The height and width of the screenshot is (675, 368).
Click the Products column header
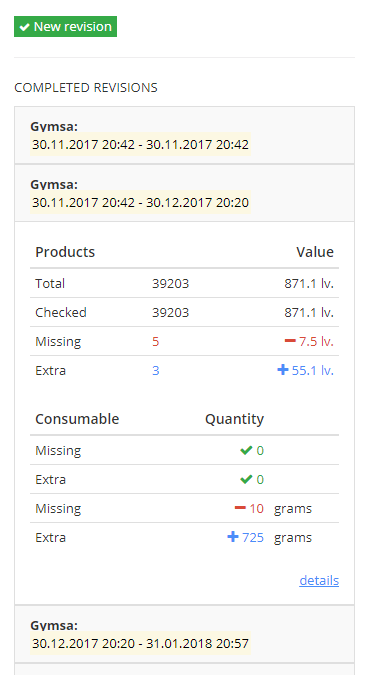[x=65, y=252]
